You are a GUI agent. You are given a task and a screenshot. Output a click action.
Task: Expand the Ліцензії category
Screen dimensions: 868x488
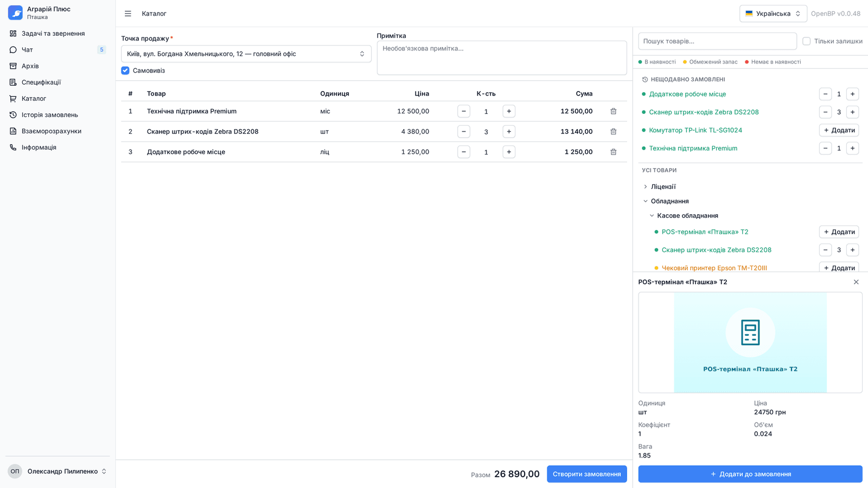click(x=663, y=187)
